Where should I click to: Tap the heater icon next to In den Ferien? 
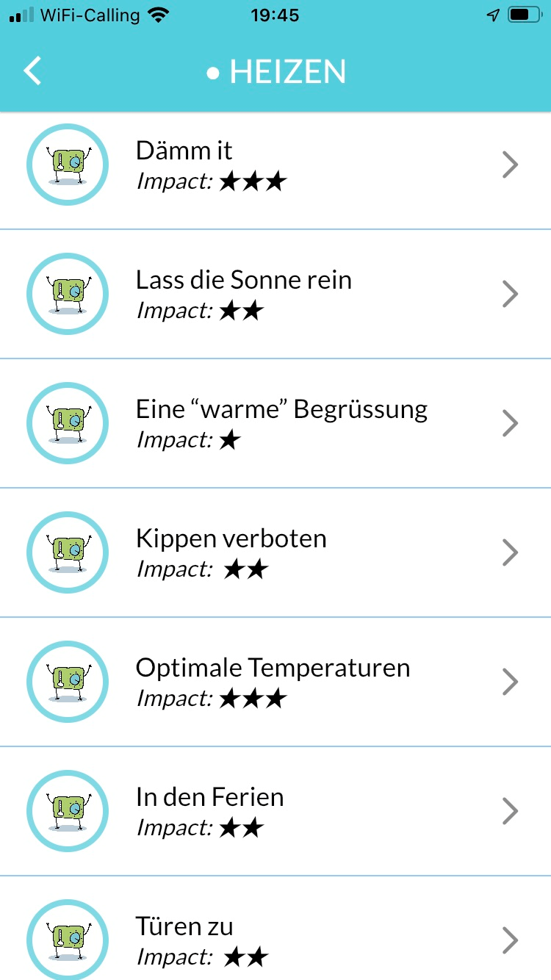click(x=68, y=811)
